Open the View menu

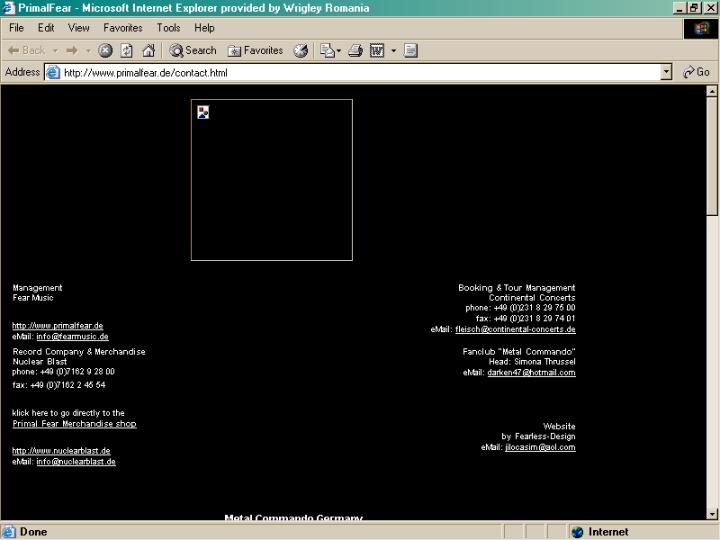[x=79, y=28]
